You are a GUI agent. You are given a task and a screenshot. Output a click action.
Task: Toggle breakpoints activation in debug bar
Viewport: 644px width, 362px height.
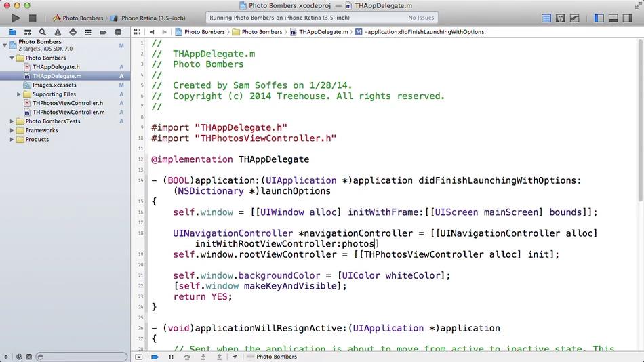(x=155, y=357)
